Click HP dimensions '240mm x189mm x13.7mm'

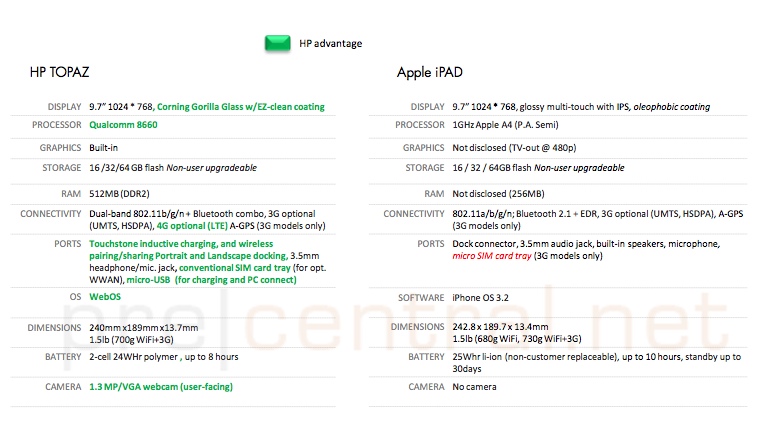pyautogui.click(x=144, y=328)
